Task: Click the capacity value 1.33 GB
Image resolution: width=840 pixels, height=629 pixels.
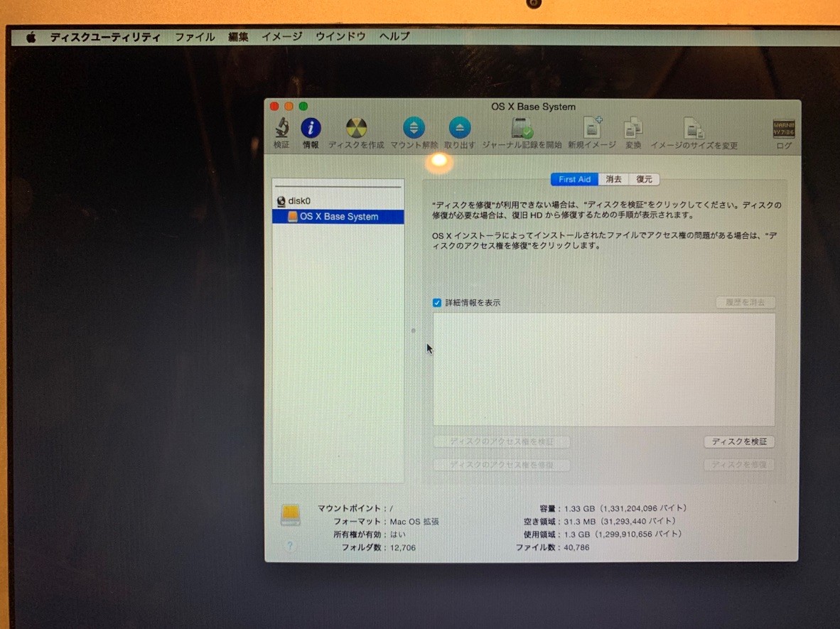Action: pos(579,508)
